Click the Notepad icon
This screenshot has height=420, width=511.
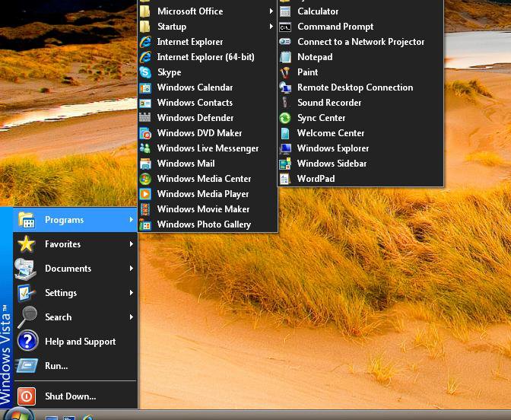285,57
